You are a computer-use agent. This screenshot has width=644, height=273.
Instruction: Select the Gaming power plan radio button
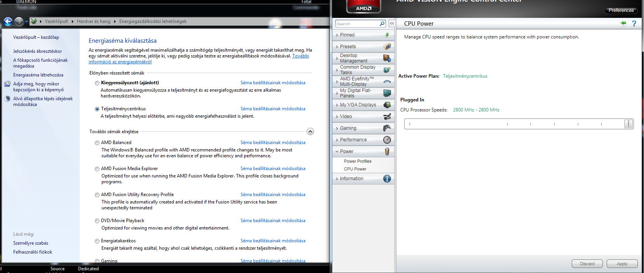(x=97, y=261)
